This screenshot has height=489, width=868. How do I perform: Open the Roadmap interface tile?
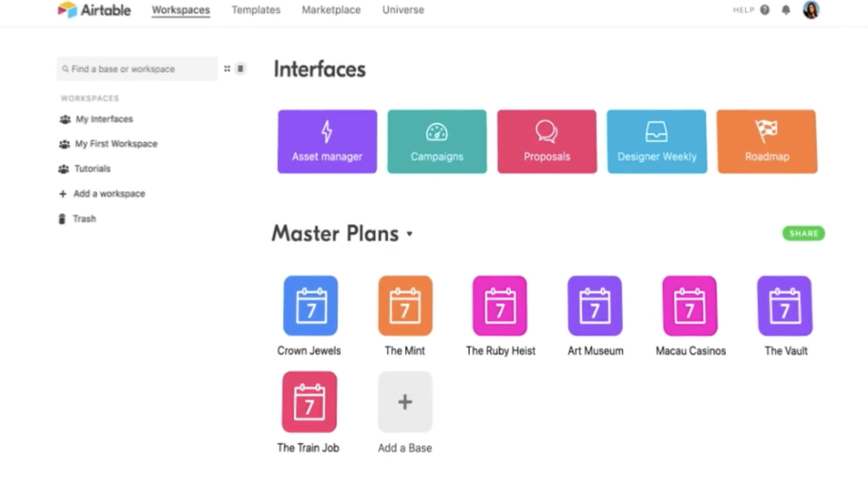tap(767, 141)
